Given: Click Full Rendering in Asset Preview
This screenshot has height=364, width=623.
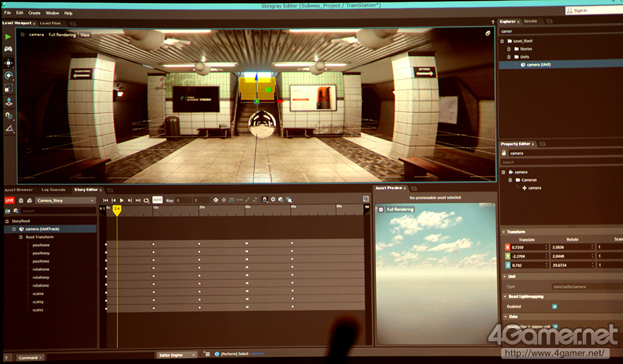Looking at the screenshot, I should [400, 209].
